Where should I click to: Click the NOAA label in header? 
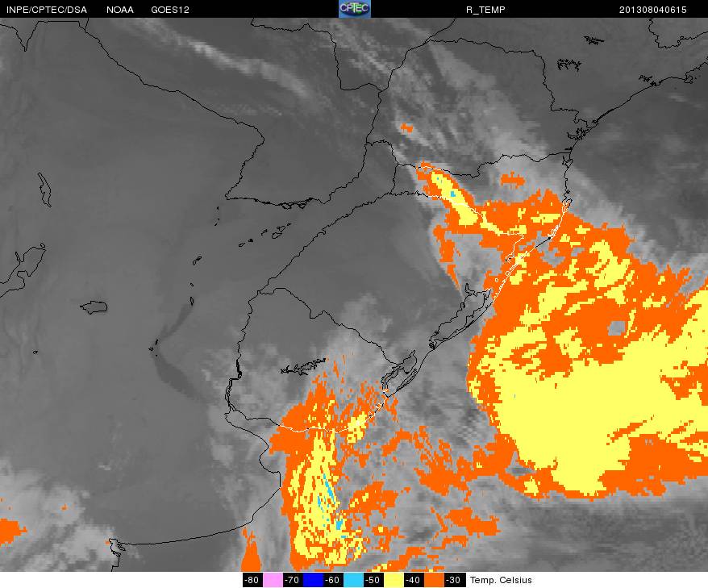click(120, 10)
